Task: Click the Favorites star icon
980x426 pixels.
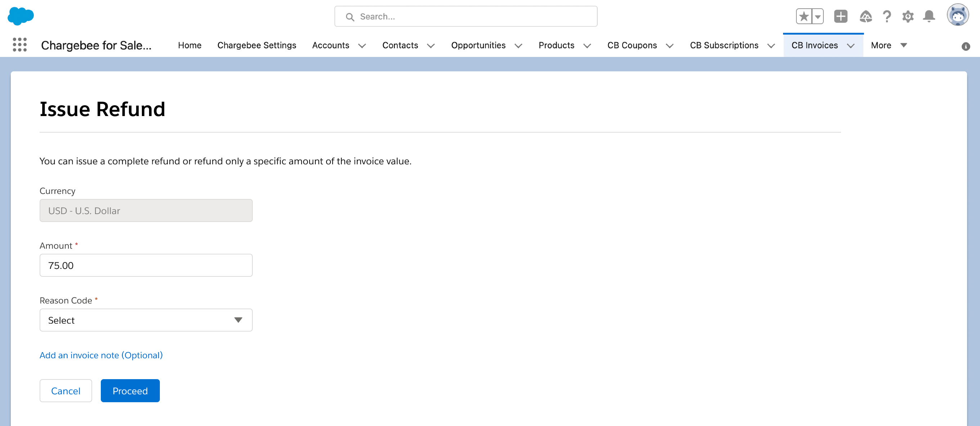Action: [x=804, y=16]
